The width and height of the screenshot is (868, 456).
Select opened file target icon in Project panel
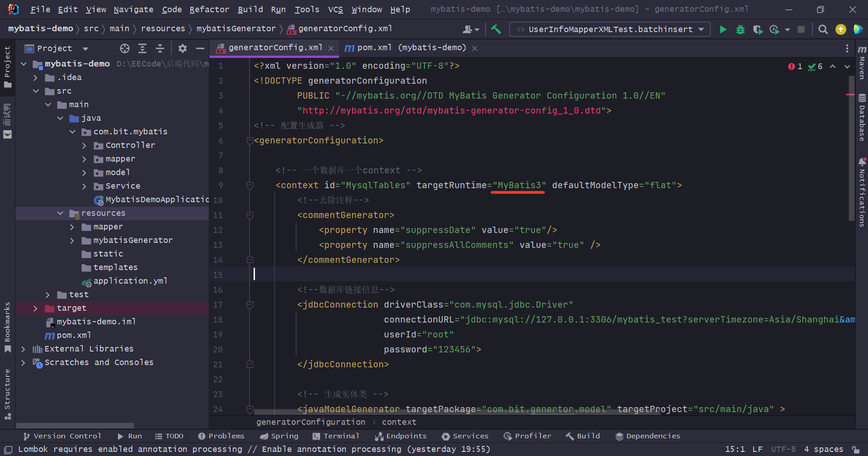(x=125, y=48)
